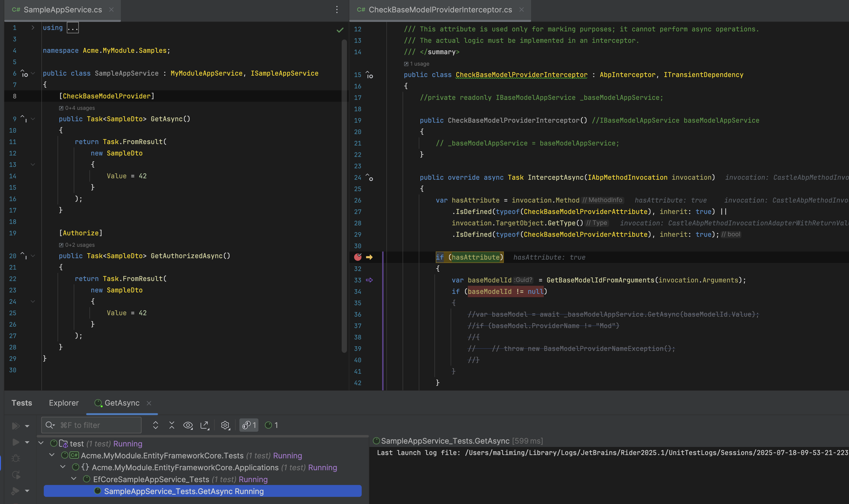Click the breakpoint on the if (hasAttribute) line
Screen dimensions: 849x504
point(358,257)
